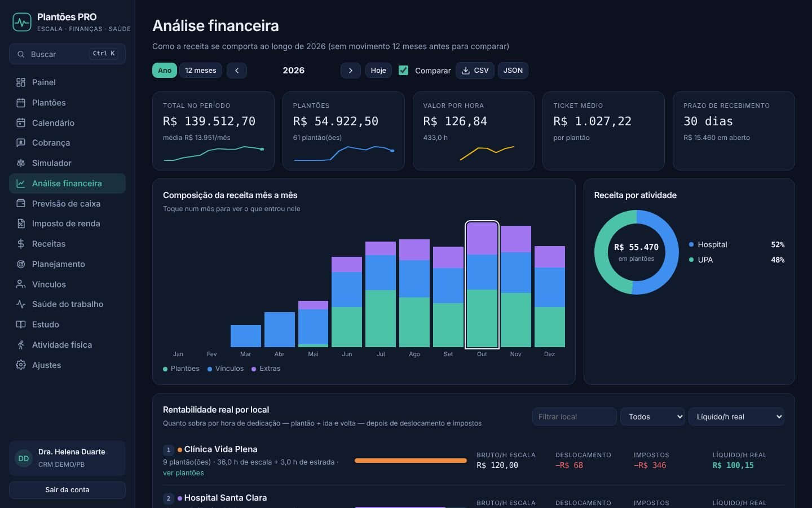Select the Mar bar in revenue chart

(246, 336)
